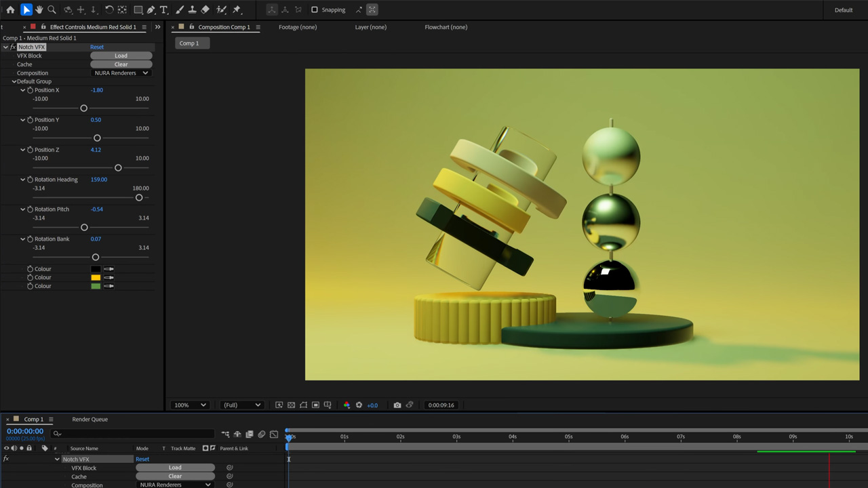Reset the Notch VFX effect
The width and height of the screenshot is (868, 488).
pos(96,47)
